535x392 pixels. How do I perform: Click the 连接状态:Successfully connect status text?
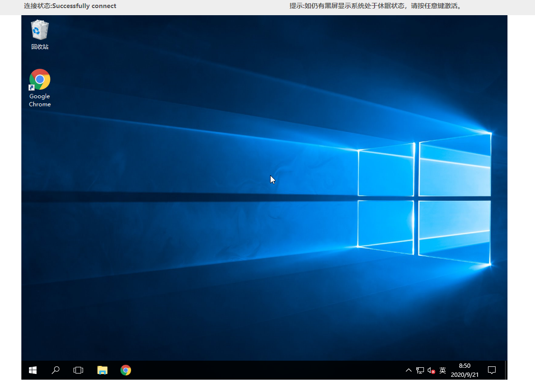tap(70, 6)
